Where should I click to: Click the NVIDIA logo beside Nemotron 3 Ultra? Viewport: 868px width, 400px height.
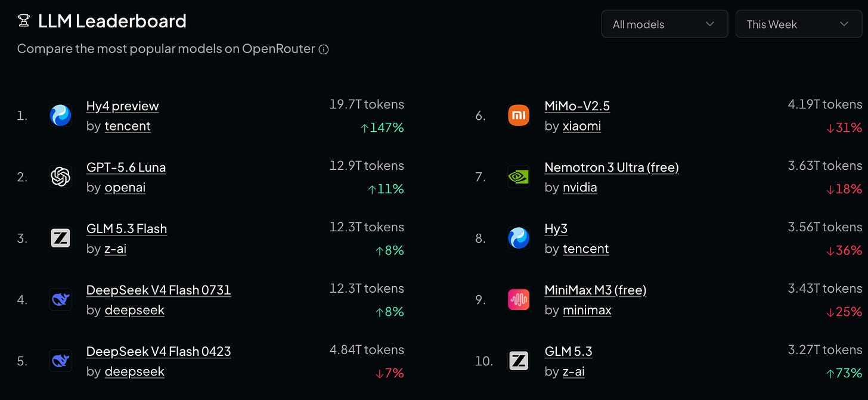click(519, 176)
